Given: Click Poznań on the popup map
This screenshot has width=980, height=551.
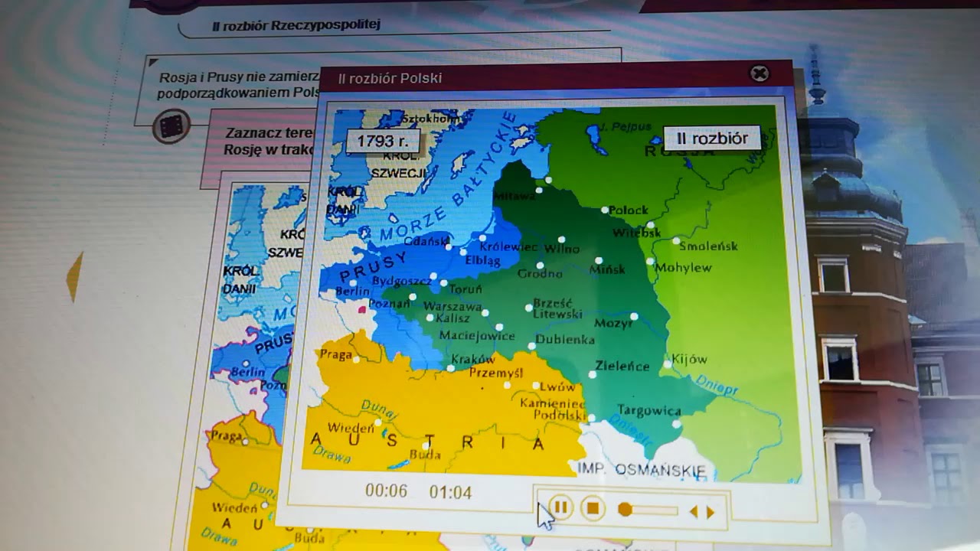Looking at the screenshot, I should (389, 304).
